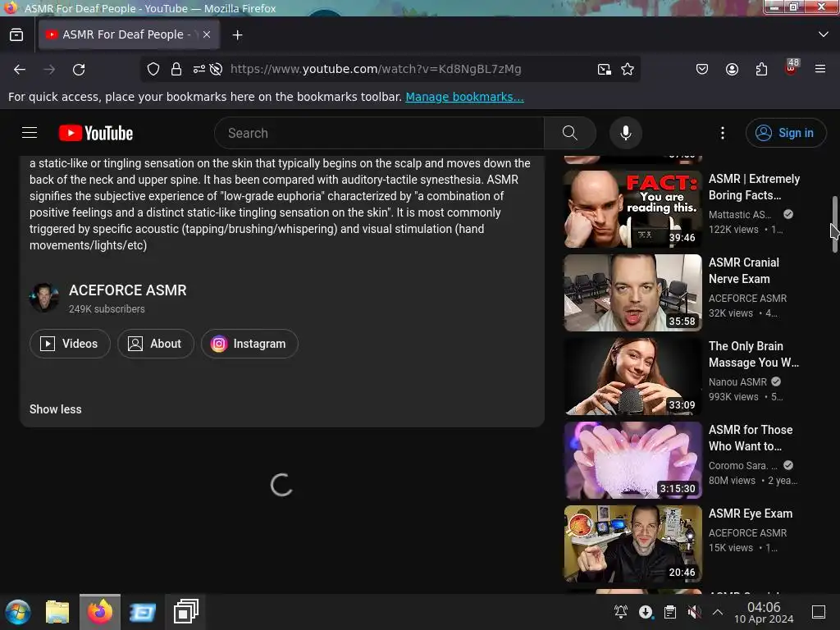This screenshot has width=840, height=630.
Task: Collapse description with Show less
Action: point(56,409)
